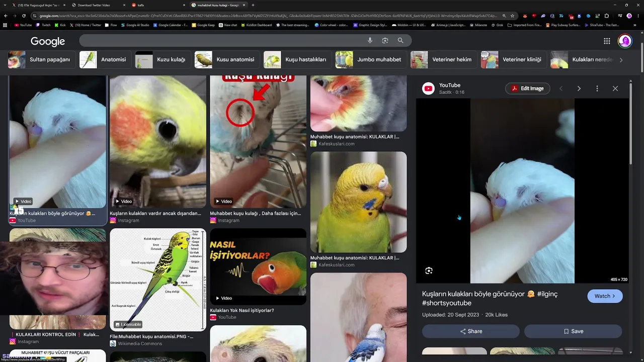Reload the current page
This screenshot has width=644, height=362.
pyautogui.click(x=24, y=16)
